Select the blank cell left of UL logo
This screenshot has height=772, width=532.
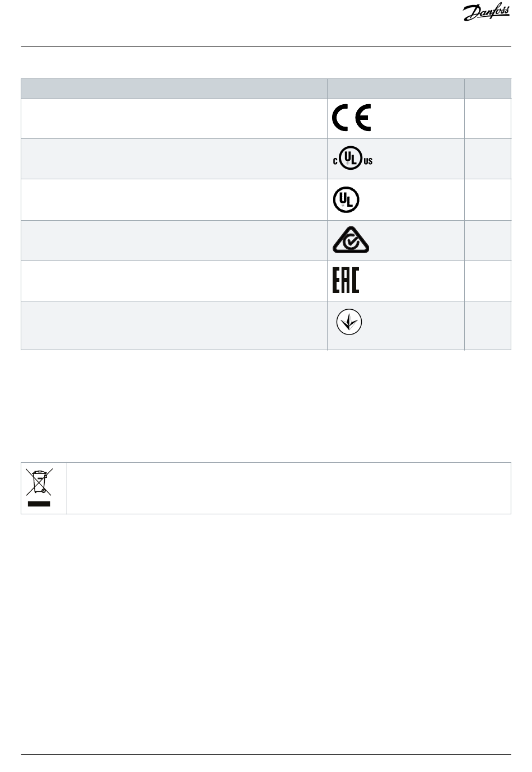174,199
